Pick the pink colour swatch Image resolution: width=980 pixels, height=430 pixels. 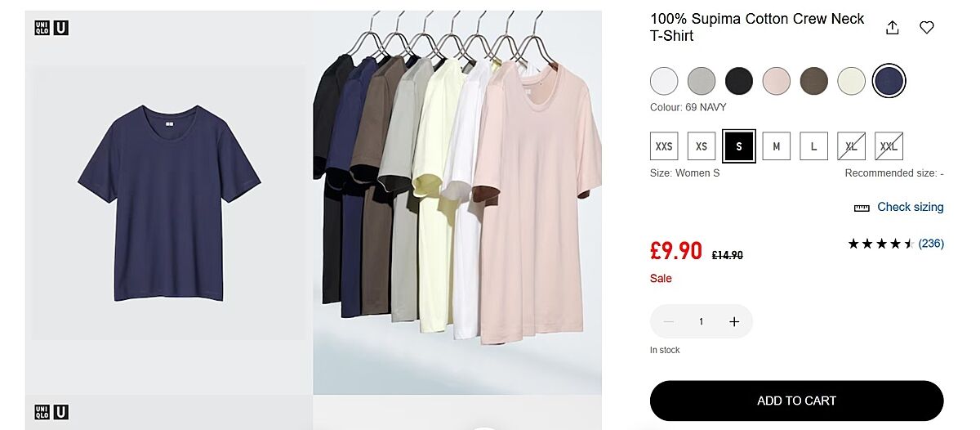pos(777,81)
